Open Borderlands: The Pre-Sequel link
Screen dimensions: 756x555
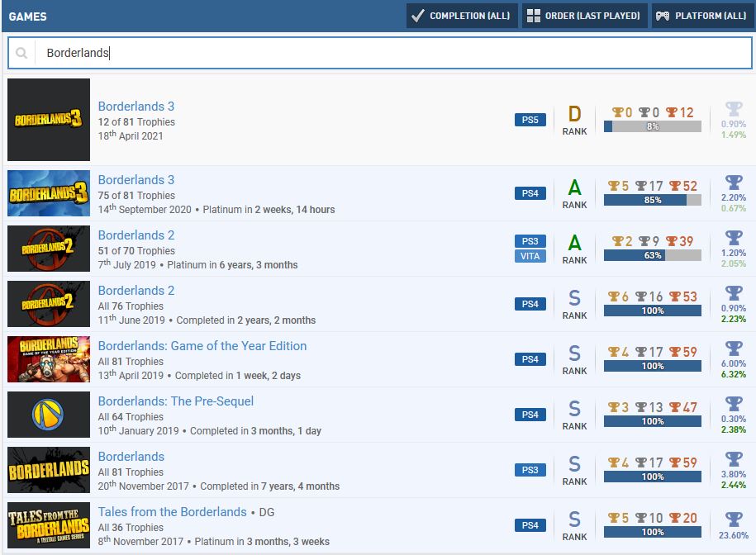pos(175,401)
